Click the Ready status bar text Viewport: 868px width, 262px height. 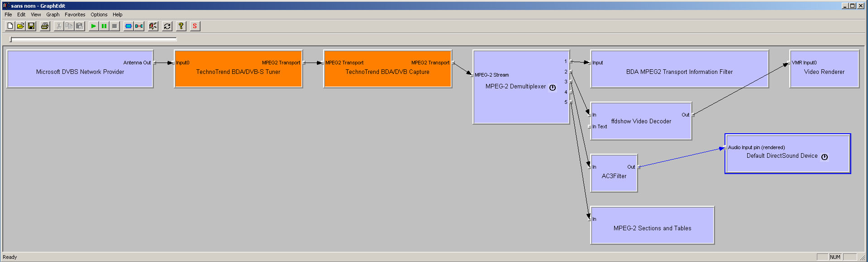(x=10, y=257)
